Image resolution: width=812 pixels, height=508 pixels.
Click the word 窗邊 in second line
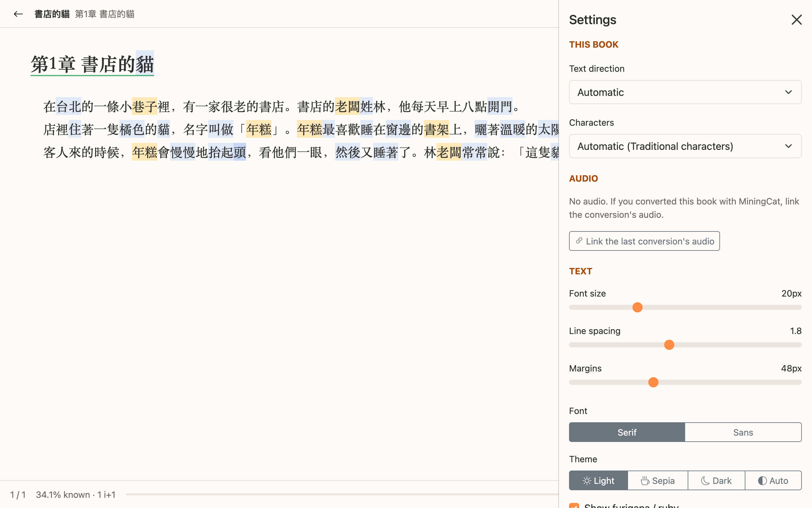coord(398,129)
